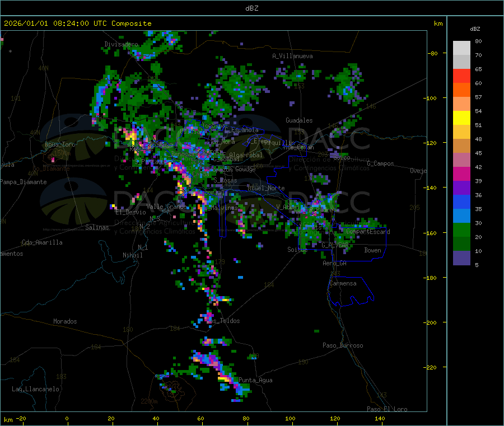Click the Aero_GA place label
504x426 pixels.
point(334,263)
